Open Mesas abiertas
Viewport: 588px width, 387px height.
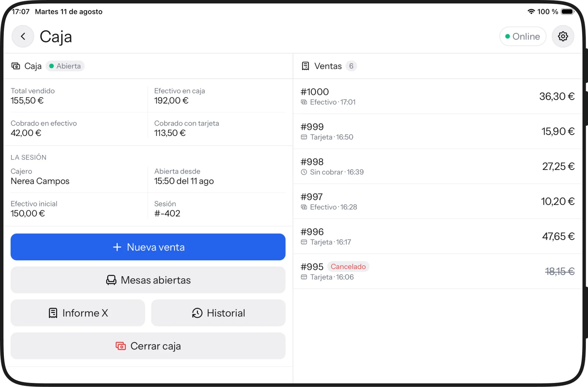coord(148,280)
